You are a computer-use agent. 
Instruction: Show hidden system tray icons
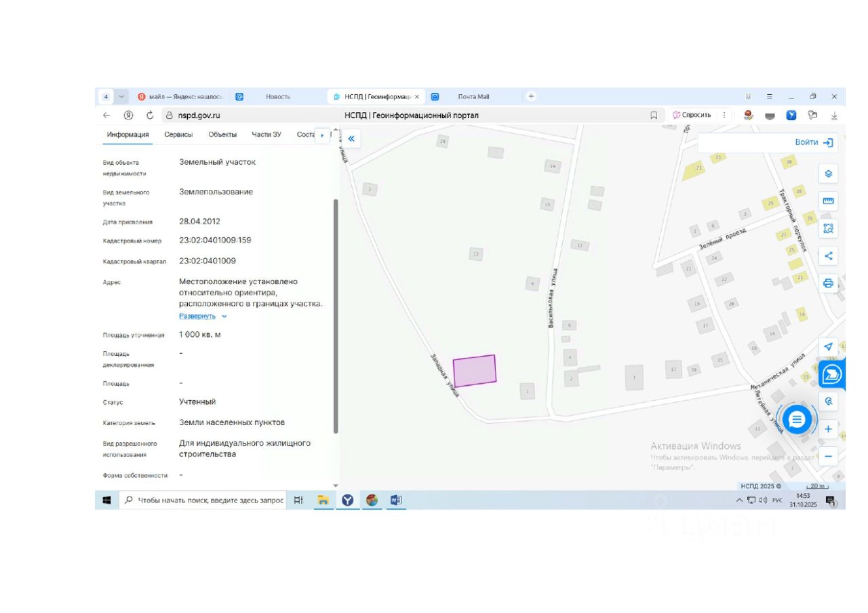pyautogui.click(x=739, y=500)
